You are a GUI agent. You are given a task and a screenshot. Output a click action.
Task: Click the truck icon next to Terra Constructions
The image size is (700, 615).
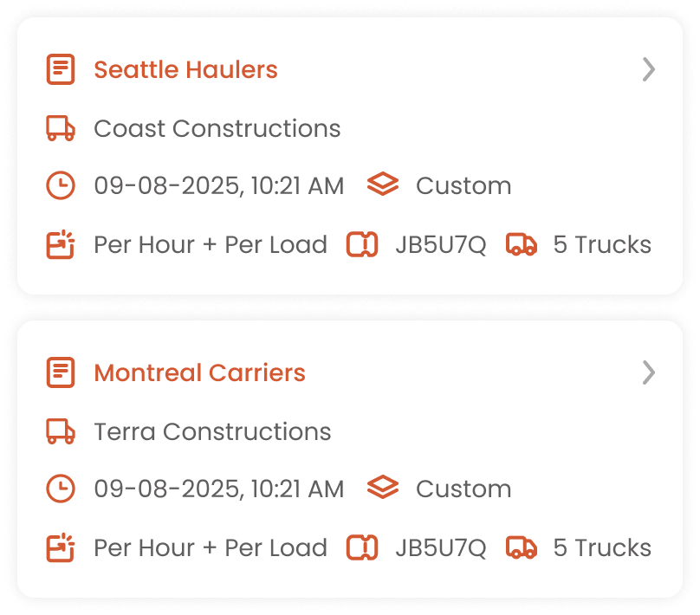(60, 431)
